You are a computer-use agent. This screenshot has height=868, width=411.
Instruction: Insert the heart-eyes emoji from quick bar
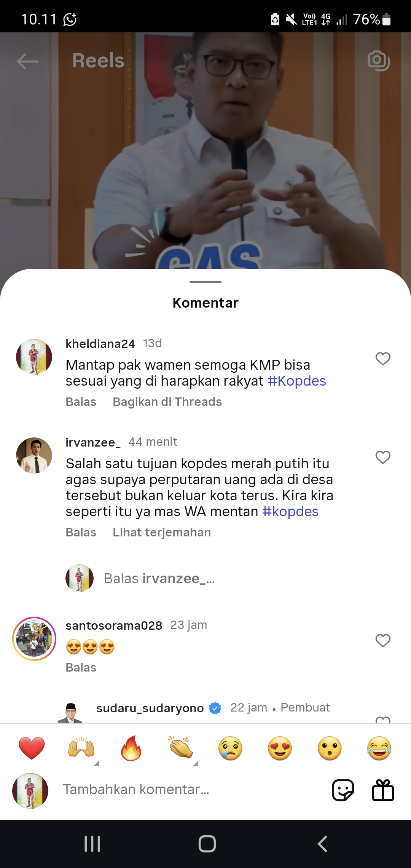click(280, 748)
